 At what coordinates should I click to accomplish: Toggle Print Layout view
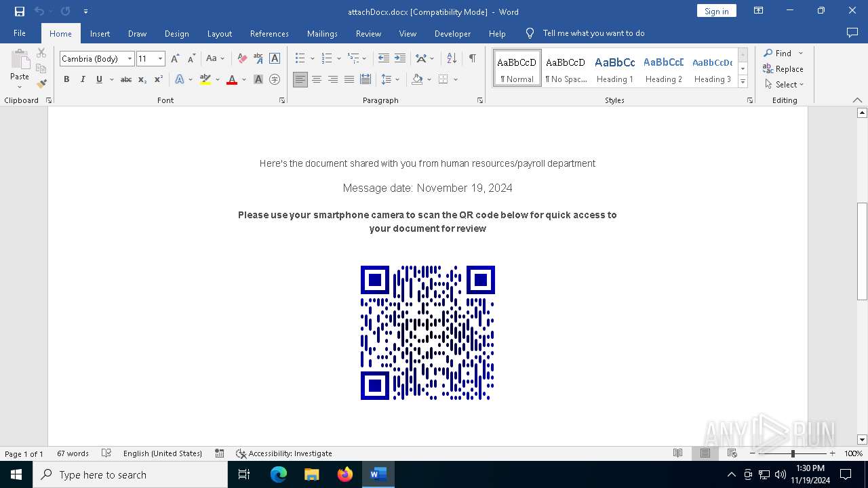[705, 453]
